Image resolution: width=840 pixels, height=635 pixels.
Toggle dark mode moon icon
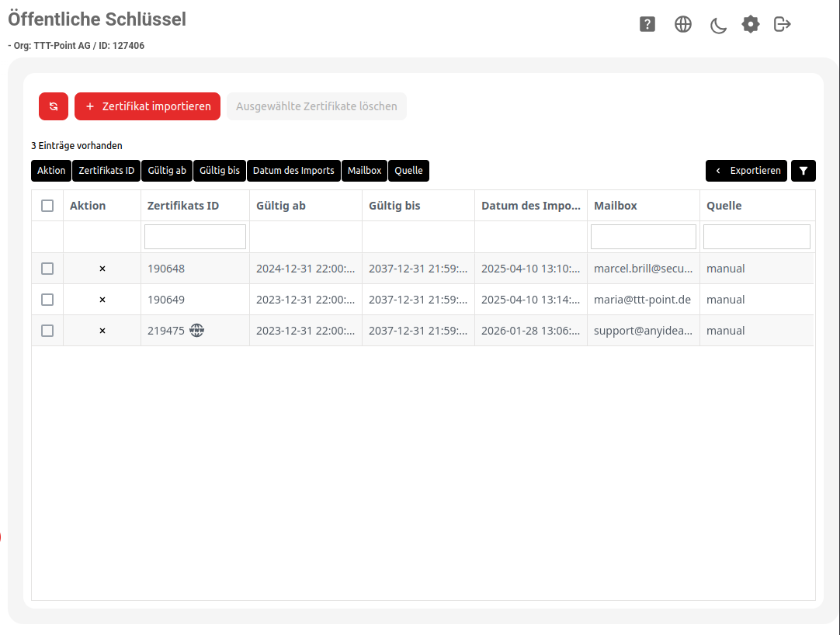click(718, 25)
